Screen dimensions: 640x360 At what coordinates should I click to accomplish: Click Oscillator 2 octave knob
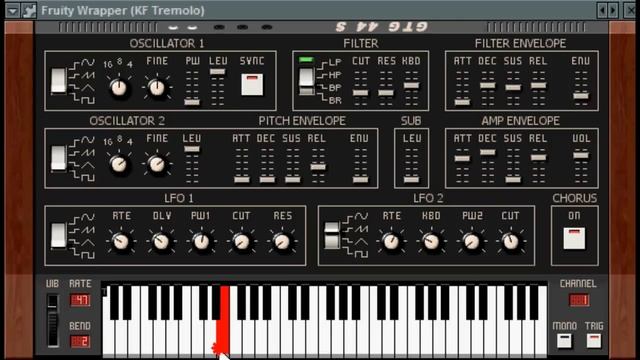(x=119, y=164)
